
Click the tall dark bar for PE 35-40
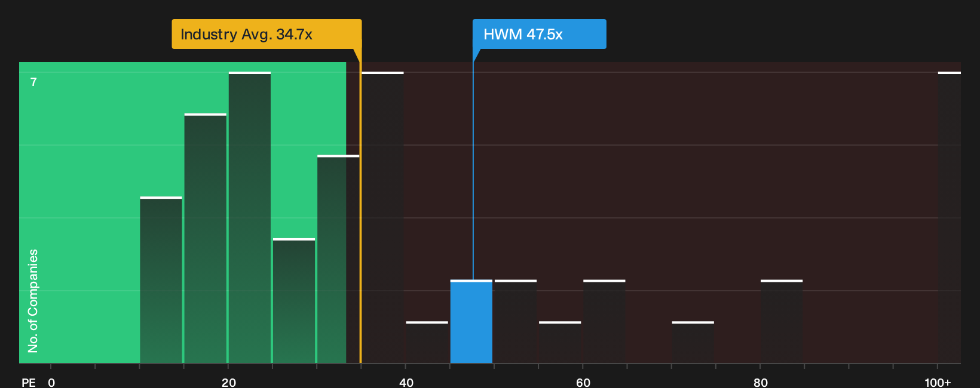tap(383, 218)
